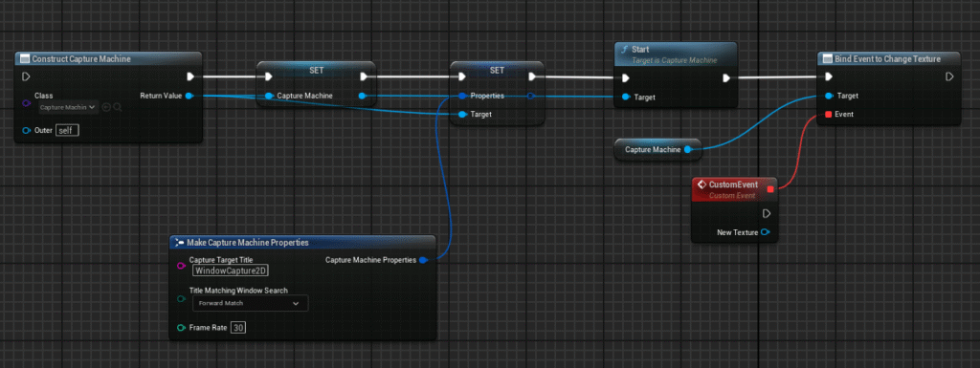This screenshot has width=980, height=368.
Task: Open the Class dropdown selector
Action: [68, 107]
